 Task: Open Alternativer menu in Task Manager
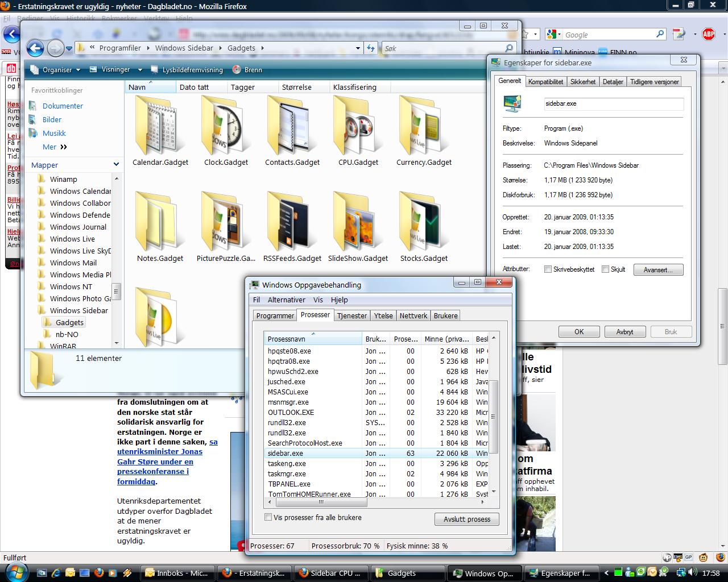287,300
